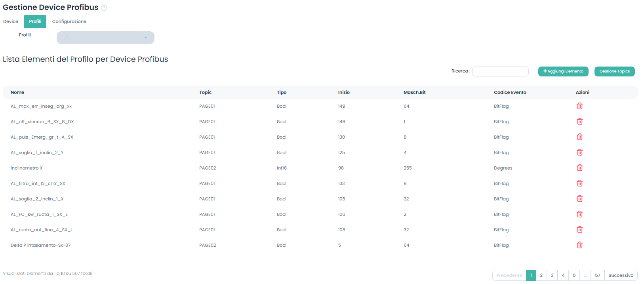Focus the Ricerca search field
The width and height of the screenshot is (644, 284).
pyautogui.click(x=500, y=71)
